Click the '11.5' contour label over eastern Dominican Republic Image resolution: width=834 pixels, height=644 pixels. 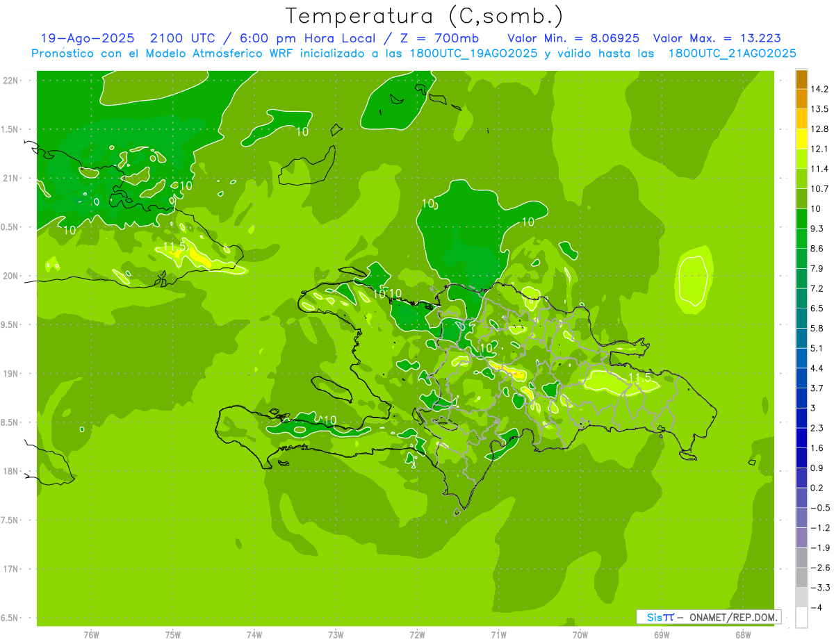click(640, 378)
